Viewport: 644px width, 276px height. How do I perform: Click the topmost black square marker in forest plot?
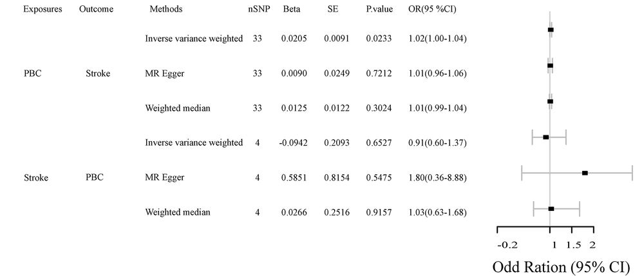[x=551, y=30]
